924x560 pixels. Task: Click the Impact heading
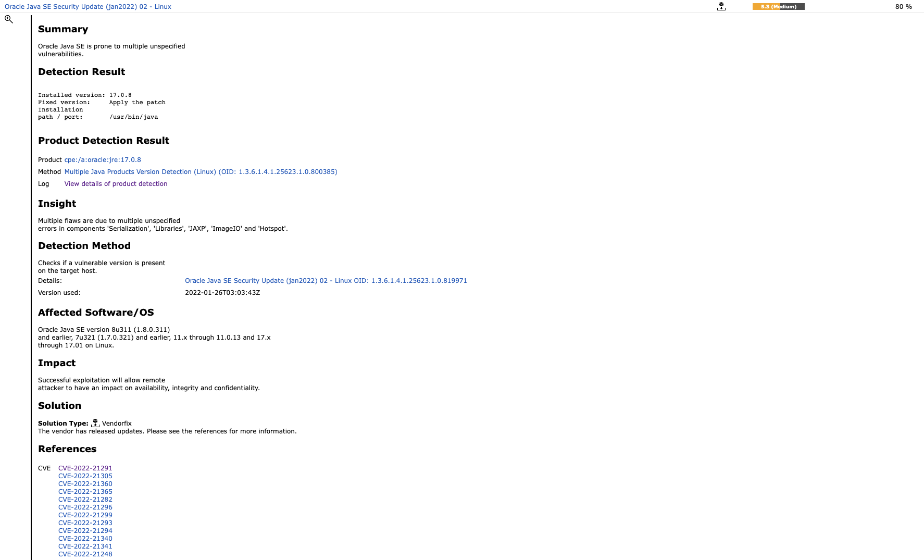(57, 363)
